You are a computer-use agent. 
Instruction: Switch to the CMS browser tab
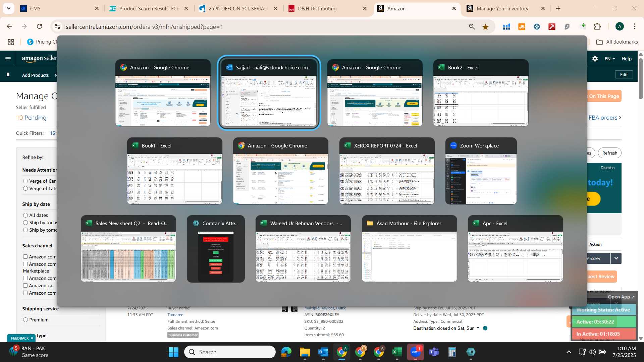tap(60, 8)
